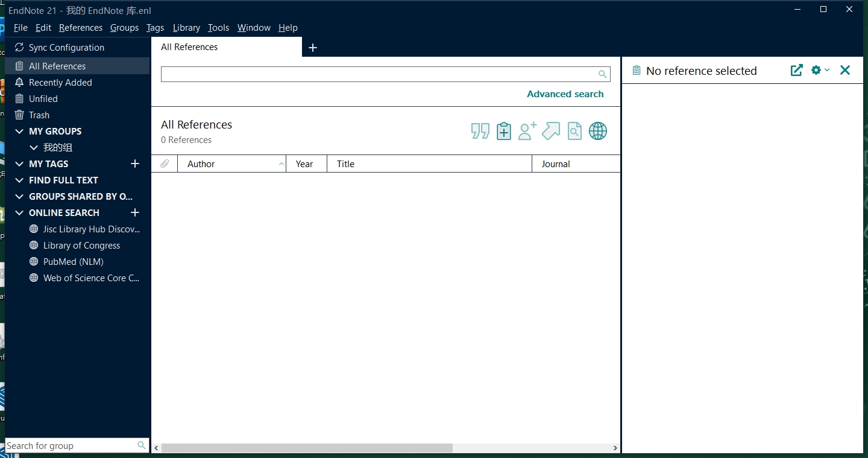The image size is (868, 458).
Task: Collapse the FIND FULL TEXT section
Action: [19, 180]
